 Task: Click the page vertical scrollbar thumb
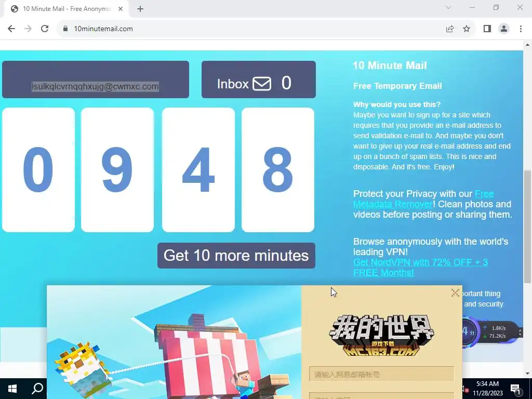(x=528, y=227)
